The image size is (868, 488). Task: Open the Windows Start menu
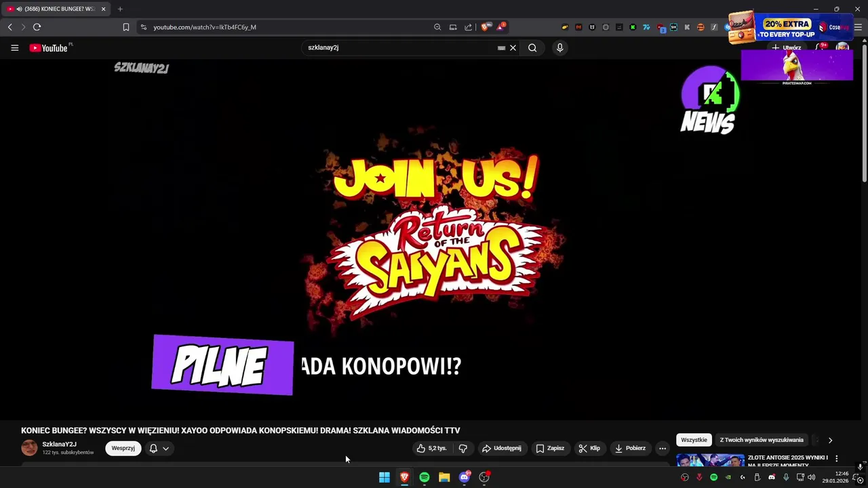coord(384,477)
